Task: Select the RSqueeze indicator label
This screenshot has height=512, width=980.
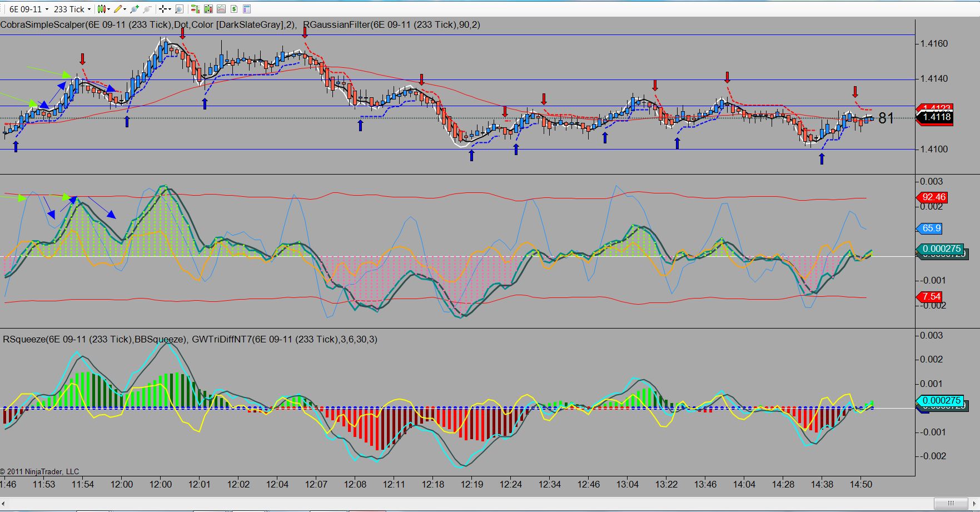Action: point(94,339)
